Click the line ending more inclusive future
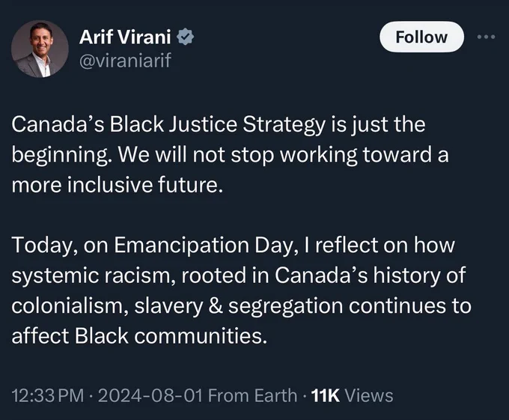 pos(118,185)
